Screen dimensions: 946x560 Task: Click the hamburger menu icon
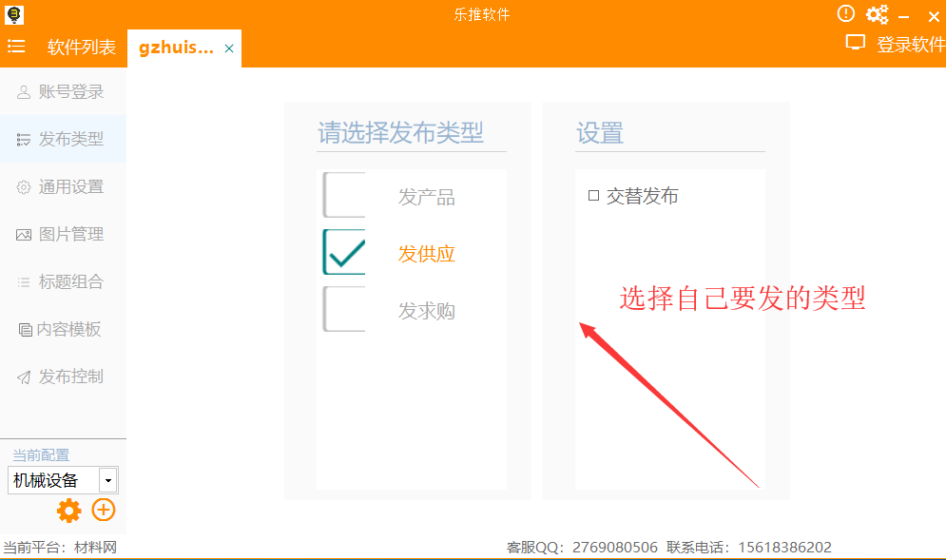click(x=16, y=47)
